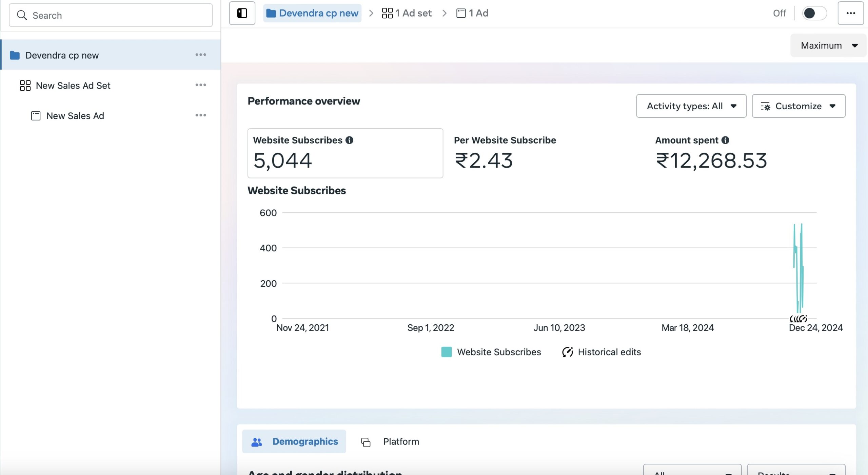
Task: Toggle the sidebar panel icon button
Action: (242, 13)
